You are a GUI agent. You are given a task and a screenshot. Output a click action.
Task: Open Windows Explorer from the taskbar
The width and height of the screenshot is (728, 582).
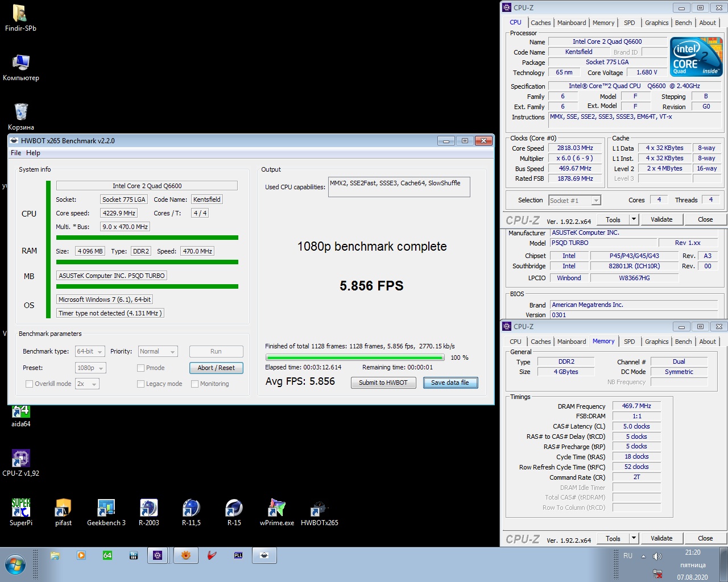pyautogui.click(x=55, y=556)
